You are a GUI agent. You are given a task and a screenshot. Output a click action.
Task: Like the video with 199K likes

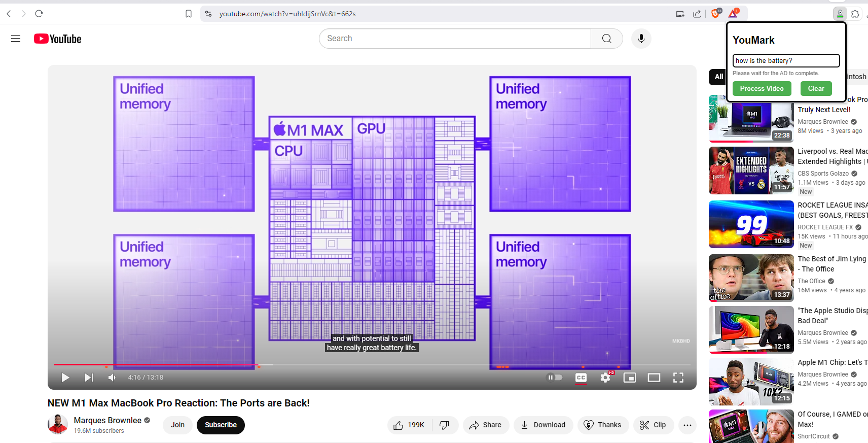[410, 425]
